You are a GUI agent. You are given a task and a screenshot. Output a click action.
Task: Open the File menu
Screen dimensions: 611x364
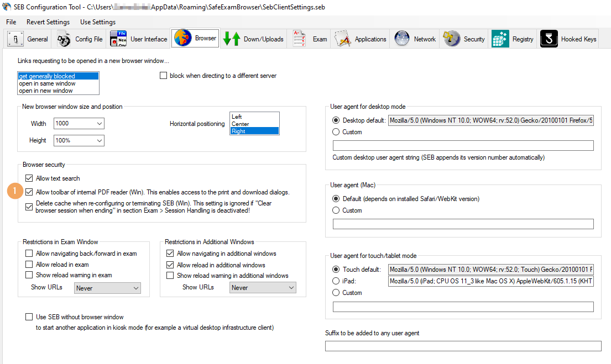click(11, 22)
